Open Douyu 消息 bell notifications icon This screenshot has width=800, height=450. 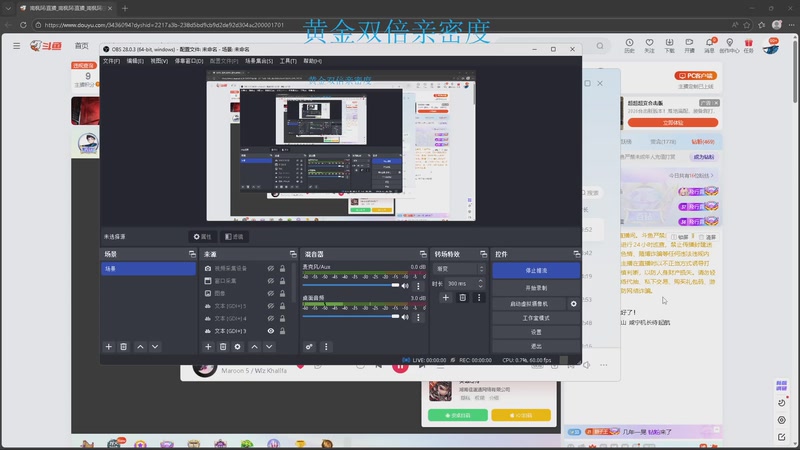(709, 45)
